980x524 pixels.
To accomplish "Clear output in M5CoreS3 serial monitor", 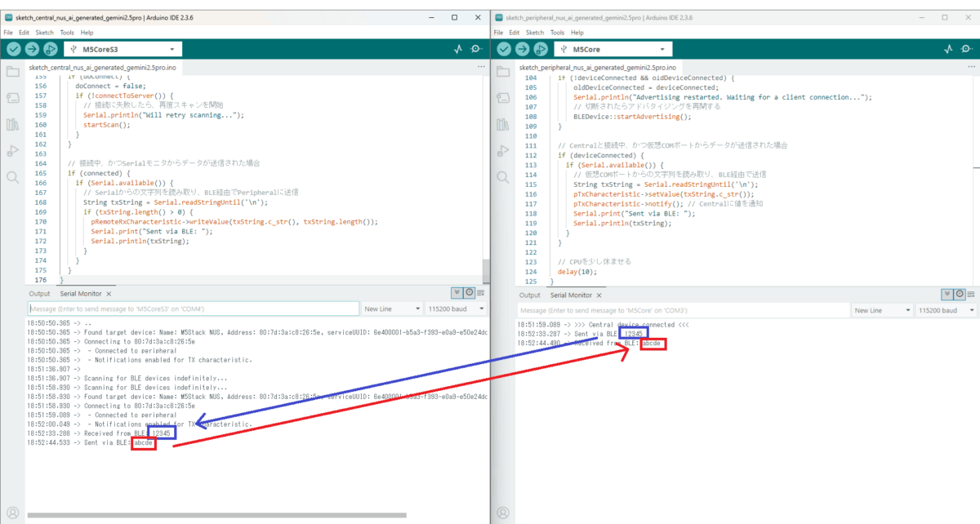I will (480, 293).
